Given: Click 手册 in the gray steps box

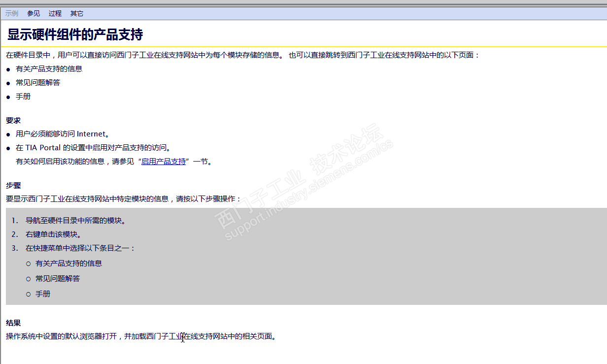Looking at the screenshot, I should point(43,294).
